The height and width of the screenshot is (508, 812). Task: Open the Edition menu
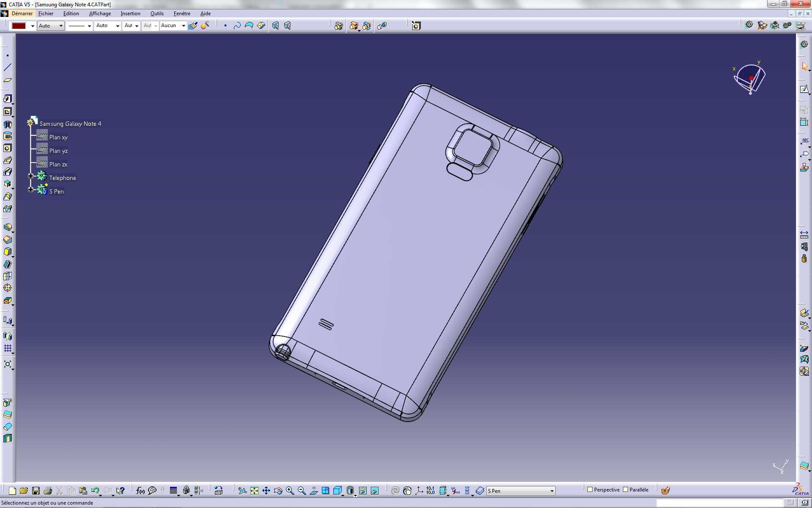pos(71,14)
